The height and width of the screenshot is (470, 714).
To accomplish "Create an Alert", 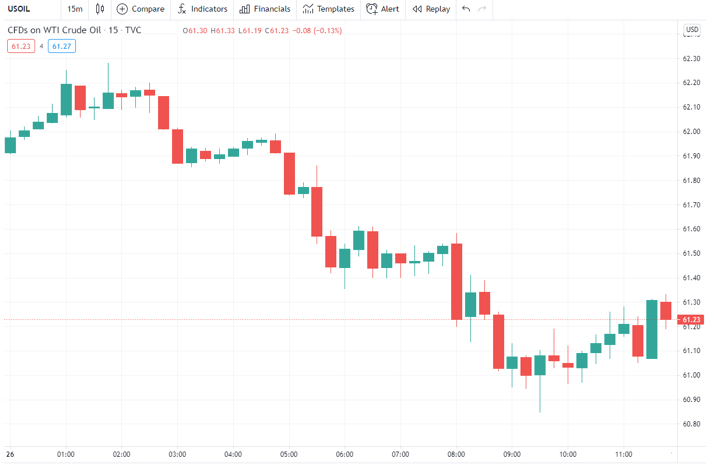I will [383, 9].
